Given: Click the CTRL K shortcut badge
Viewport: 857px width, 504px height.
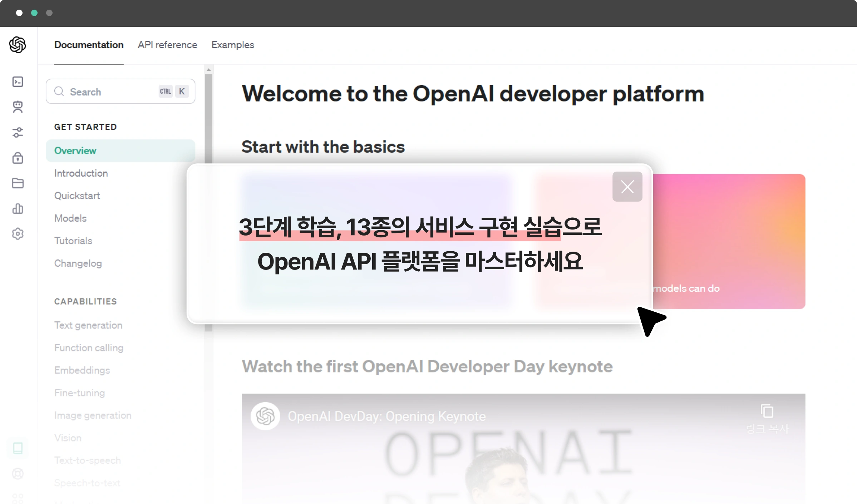Looking at the screenshot, I should 174,92.
